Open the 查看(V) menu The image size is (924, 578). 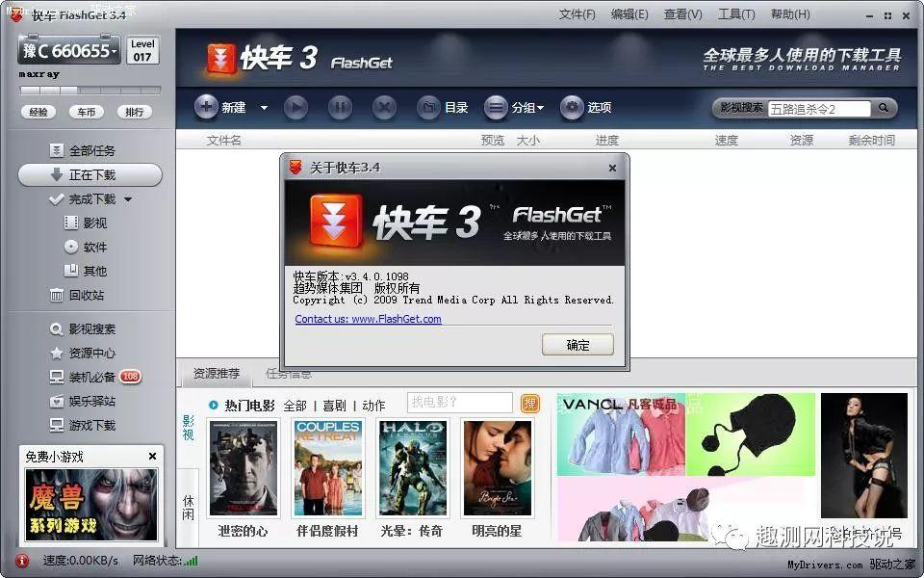[x=682, y=14]
